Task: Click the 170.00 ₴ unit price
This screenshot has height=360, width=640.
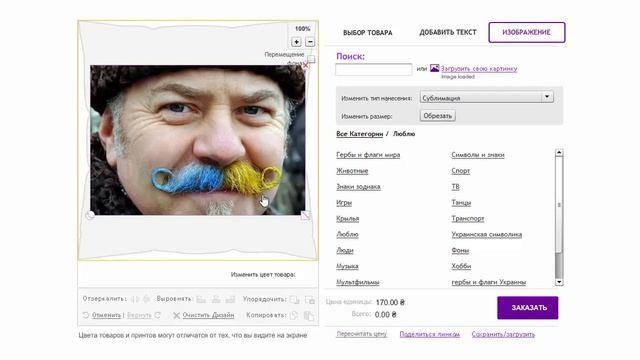Action: click(390, 302)
